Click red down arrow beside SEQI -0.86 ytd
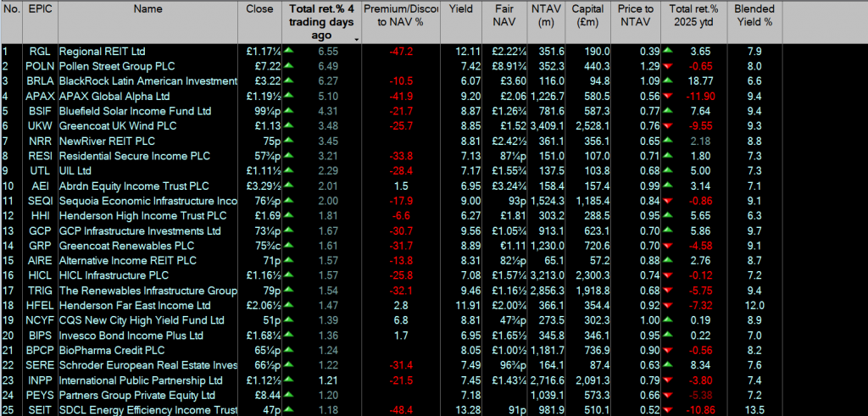 point(669,201)
